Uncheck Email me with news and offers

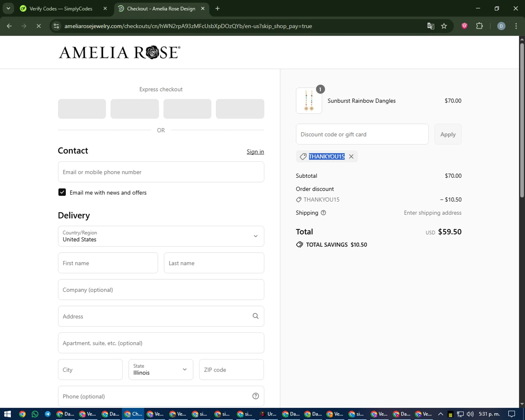point(62,192)
